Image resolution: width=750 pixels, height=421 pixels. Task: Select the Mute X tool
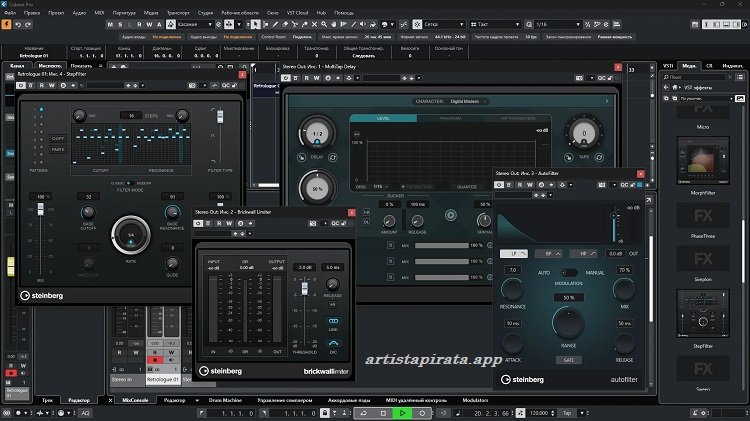point(314,24)
